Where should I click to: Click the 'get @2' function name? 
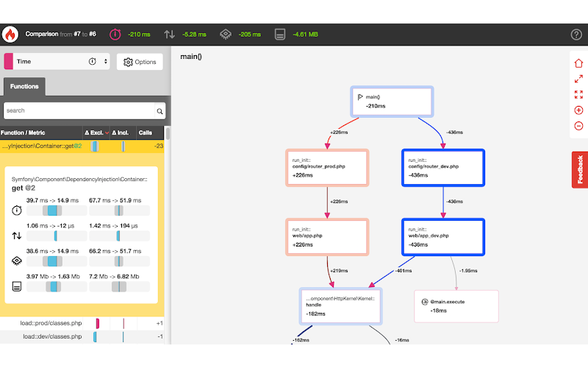(24, 188)
